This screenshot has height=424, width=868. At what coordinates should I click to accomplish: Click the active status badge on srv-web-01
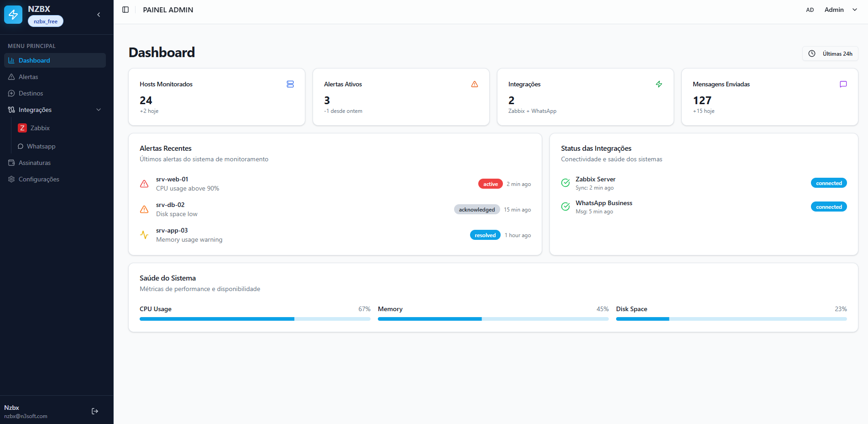point(490,183)
